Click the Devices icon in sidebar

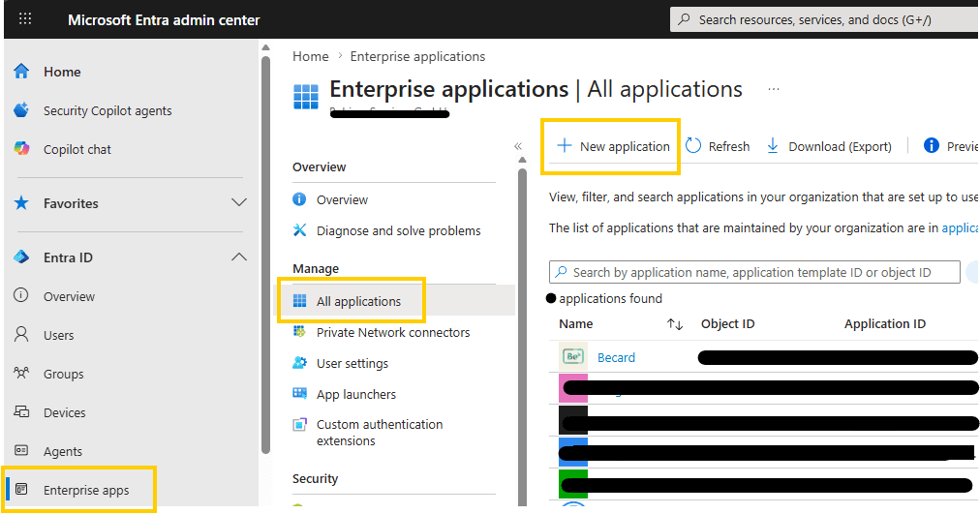click(x=21, y=411)
